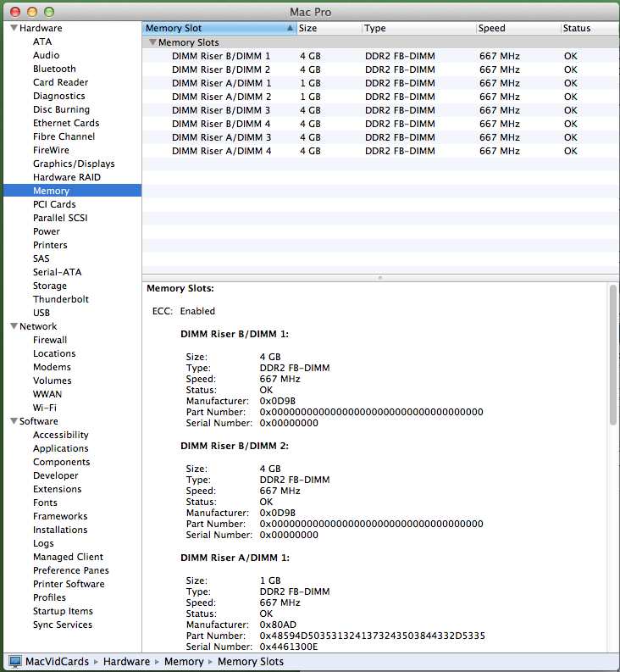Select the DIMM Riser B/DIMM 1 row

pyautogui.click(x=380, y=56)
